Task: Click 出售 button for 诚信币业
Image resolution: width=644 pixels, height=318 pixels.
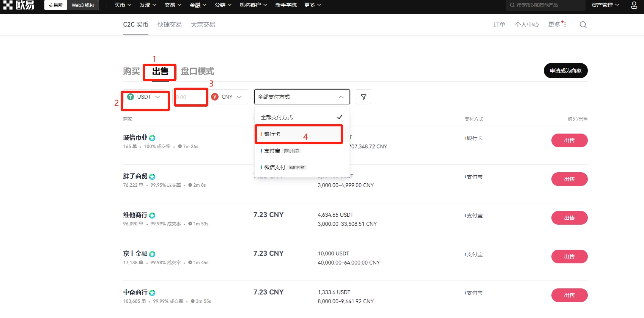Action: (569, 140)
